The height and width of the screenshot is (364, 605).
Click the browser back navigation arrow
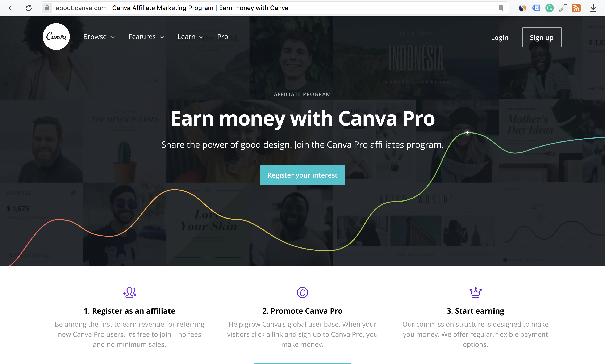(x=12, y=8)
